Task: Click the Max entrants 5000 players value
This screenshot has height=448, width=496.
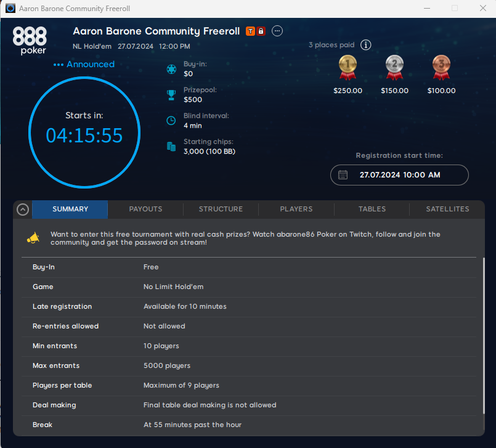Action: (x=167, y=366)
